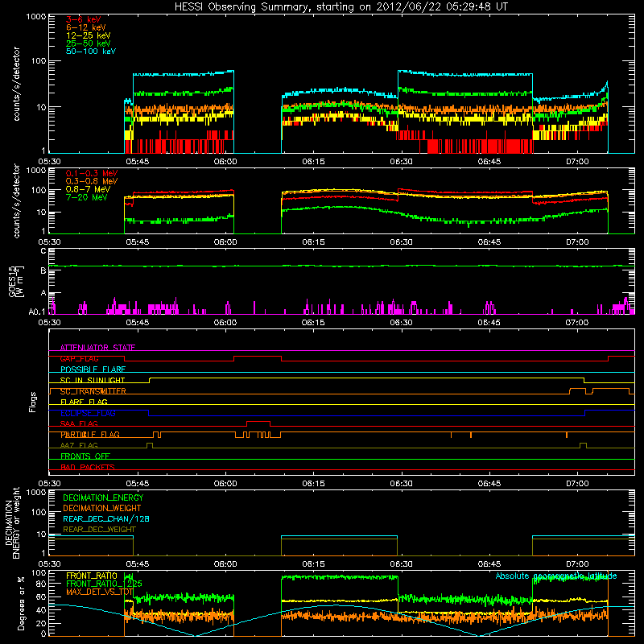Click the DECIMATION ENERGY or weight axis label

click(12, 522)
